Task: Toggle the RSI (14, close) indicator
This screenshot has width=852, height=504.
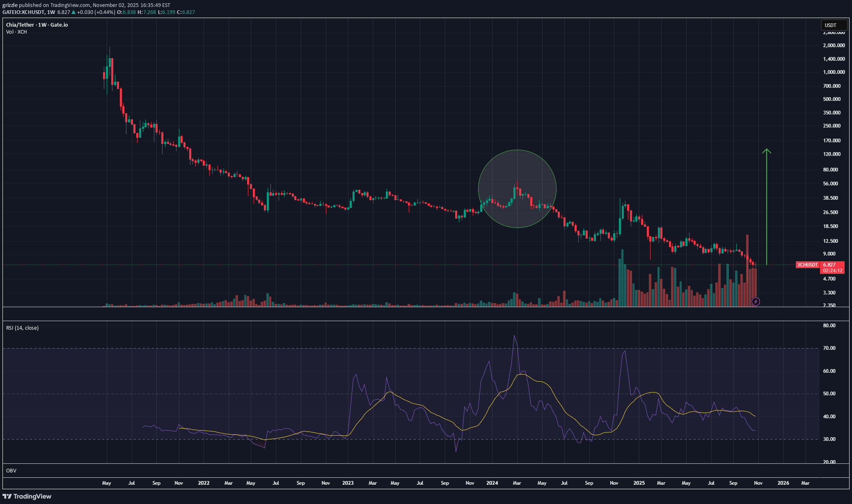Action: (x=22, y=328)
